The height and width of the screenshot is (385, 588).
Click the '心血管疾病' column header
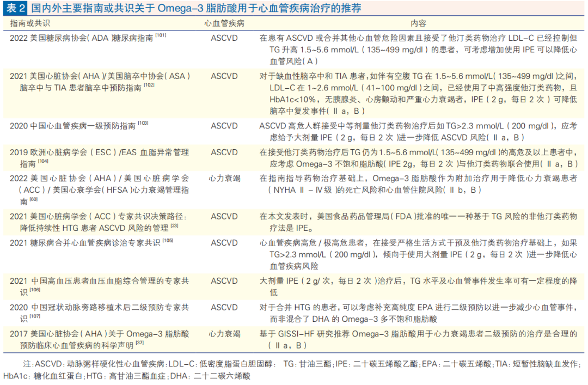click(x=224, y=23)
